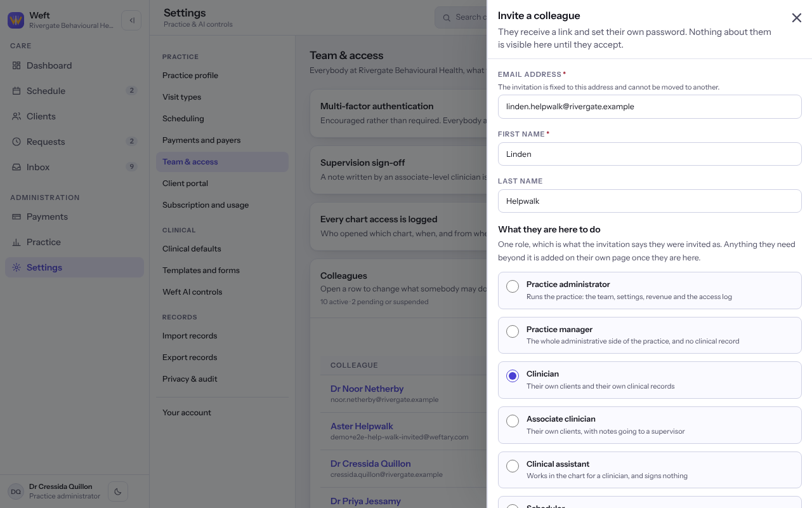Open Clinical defaults settings

(222, 249)
